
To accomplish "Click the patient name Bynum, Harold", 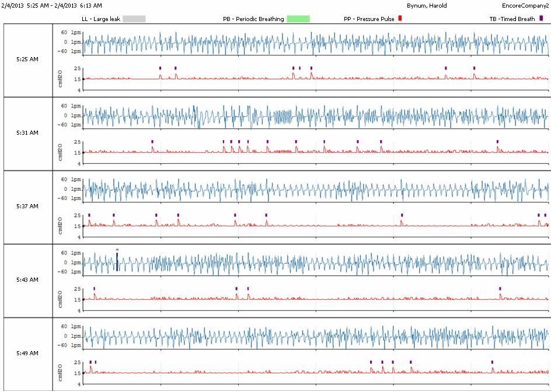I will point(427,5).
